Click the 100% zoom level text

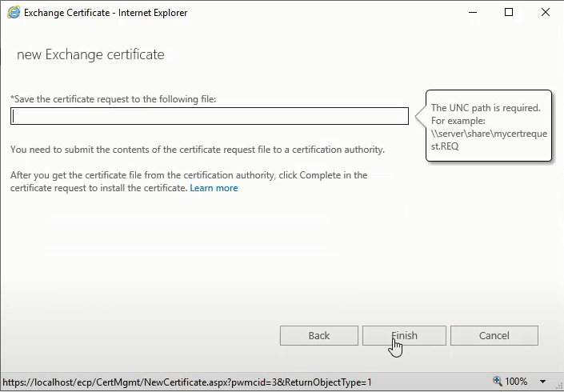(516, 382)
